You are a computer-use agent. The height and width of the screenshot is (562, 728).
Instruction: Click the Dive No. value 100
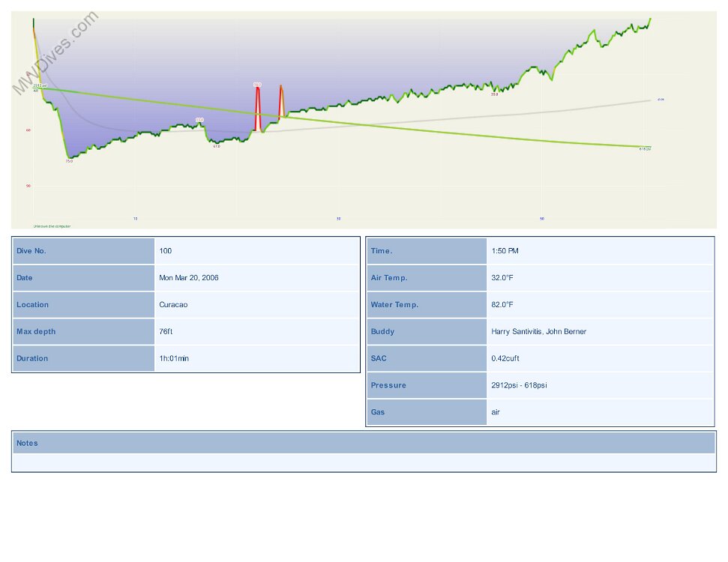[x=166, y=251]
